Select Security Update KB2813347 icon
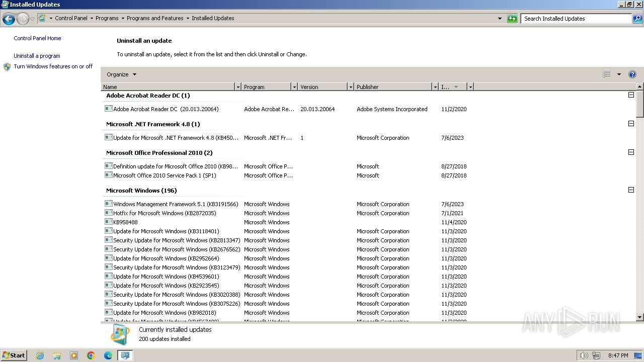 [108, 240]
